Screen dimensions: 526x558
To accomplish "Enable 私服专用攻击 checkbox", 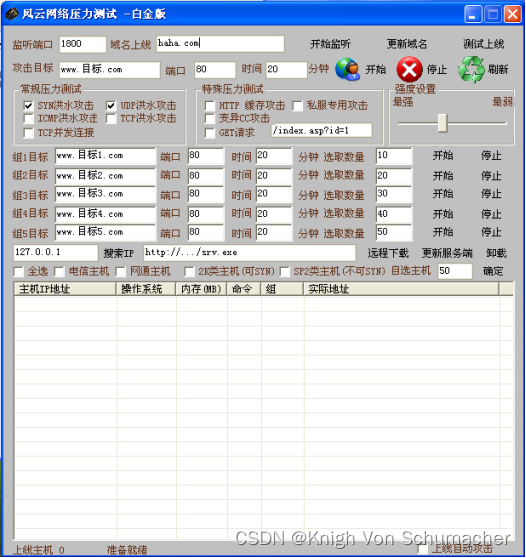I will (297, 106).
